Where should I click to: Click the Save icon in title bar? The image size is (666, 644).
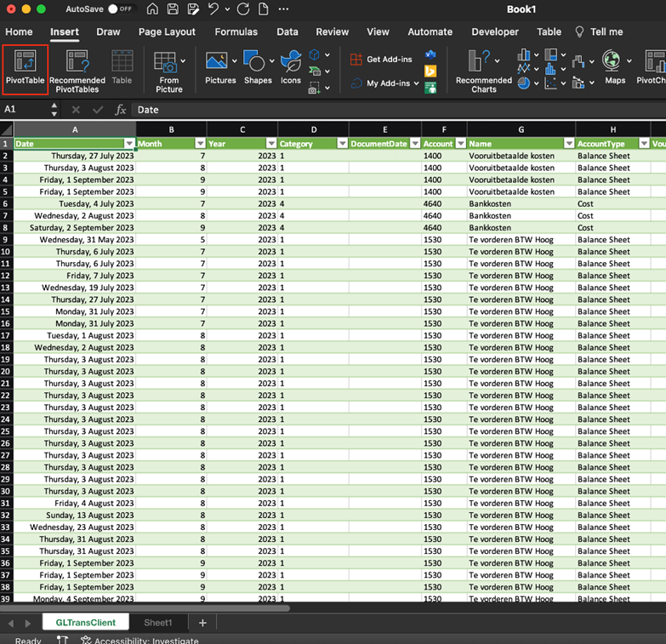pyautogui.click(x=173, y=9)
